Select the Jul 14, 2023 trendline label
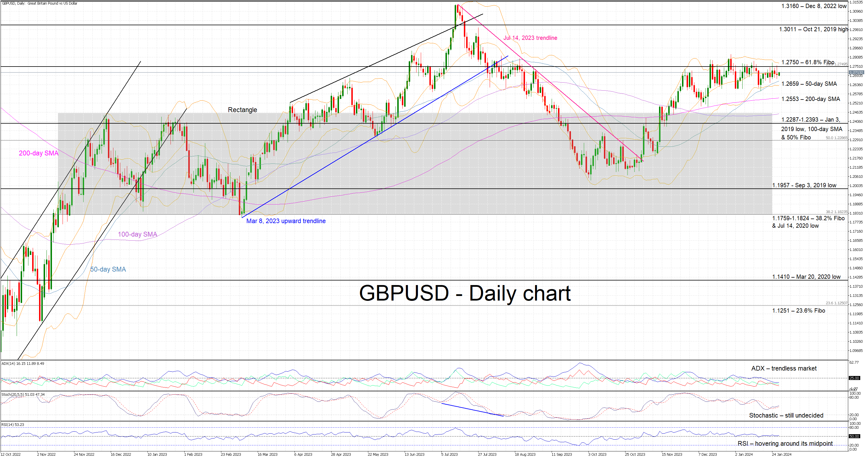The width and height of the screenshot is (868, 458). pyautogui.click(x=530, y=38)
